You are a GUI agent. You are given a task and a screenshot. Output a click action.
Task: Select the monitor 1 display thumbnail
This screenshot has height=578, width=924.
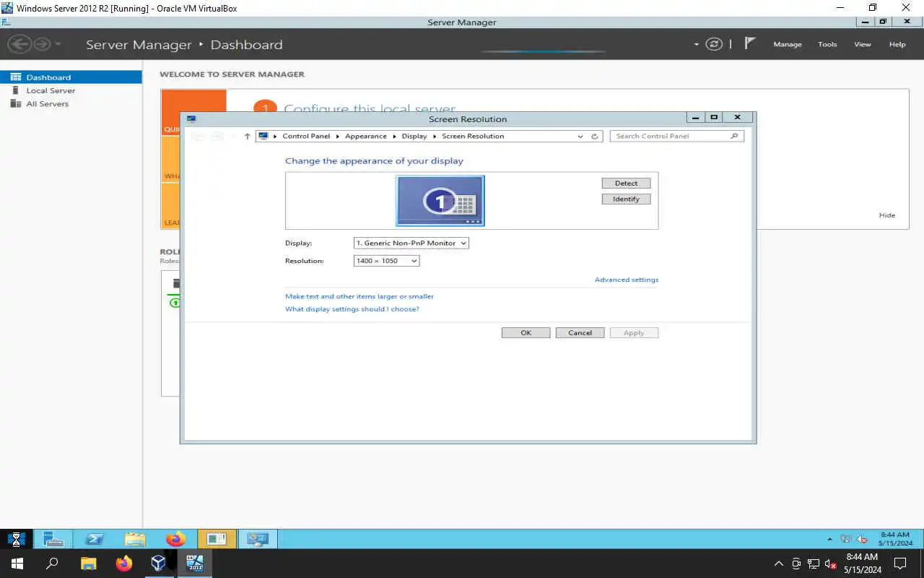(x=440, y=201)
